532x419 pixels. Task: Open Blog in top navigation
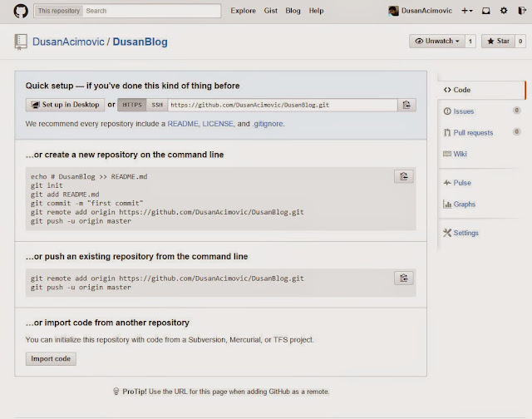click(x=293, y=11)
